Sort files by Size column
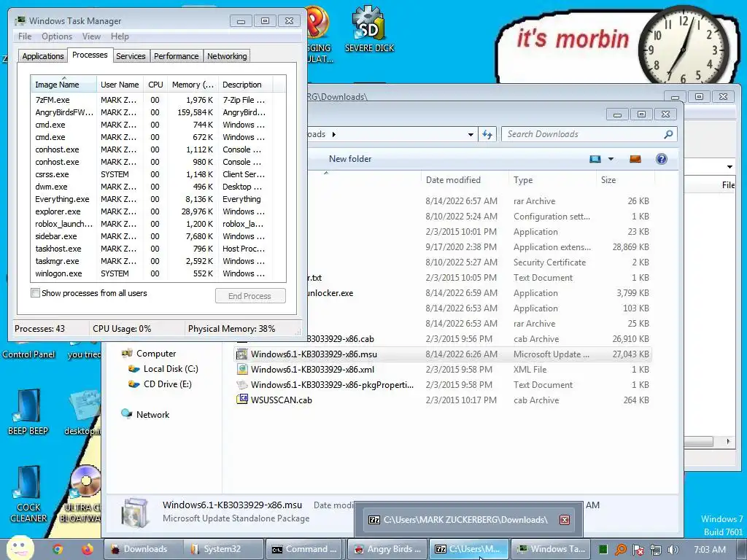Viewport: 747px width, 560px height. 625,180
